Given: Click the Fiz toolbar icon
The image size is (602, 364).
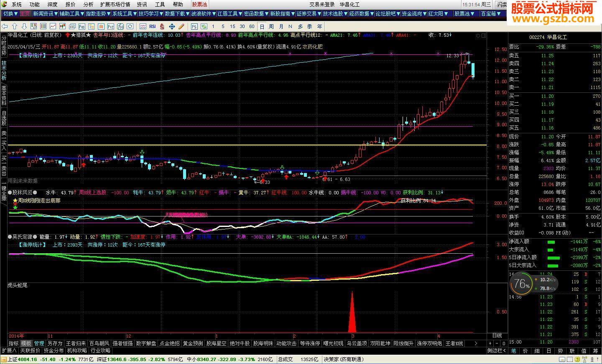Looking at the screenshot, I should (x=111, y=26).
